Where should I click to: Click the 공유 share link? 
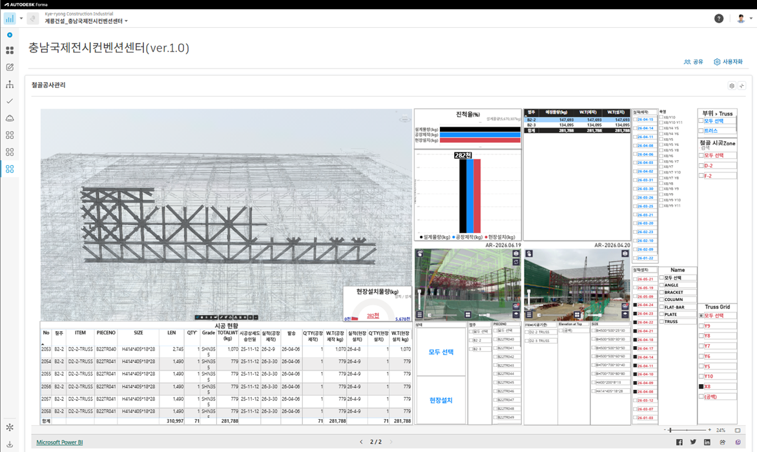coord(693,62)
